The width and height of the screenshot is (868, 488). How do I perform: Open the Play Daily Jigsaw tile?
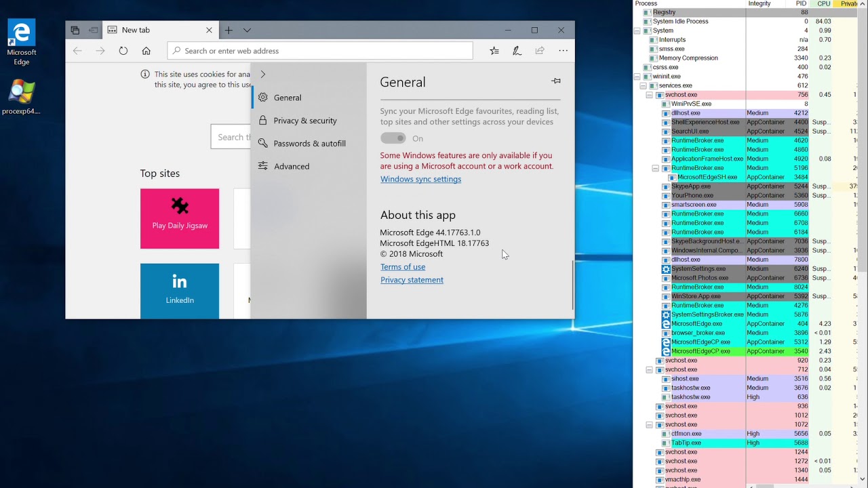pyautogui.click(x=180, y=218)
